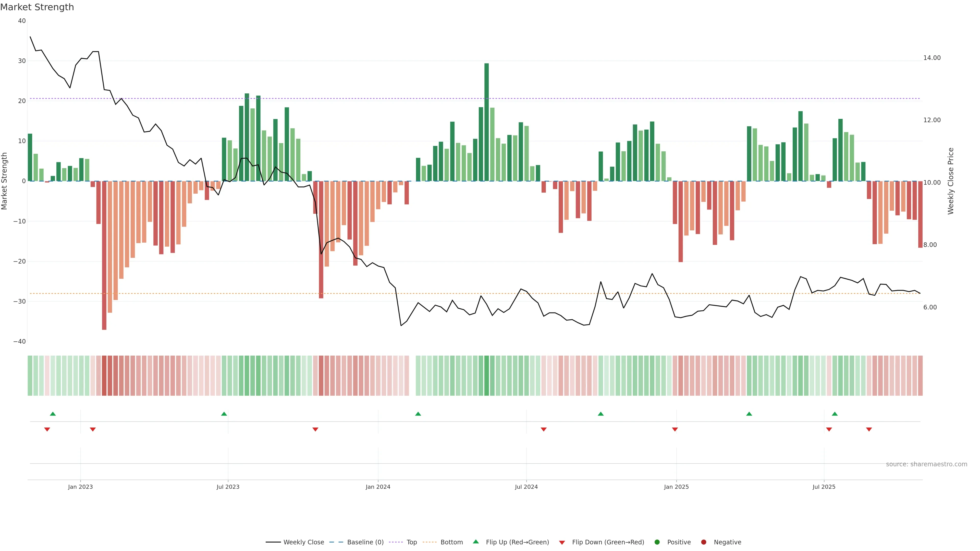Click the Jul 2025 x-axis label
Screen dimensions: 980x551
coord(824,487)
